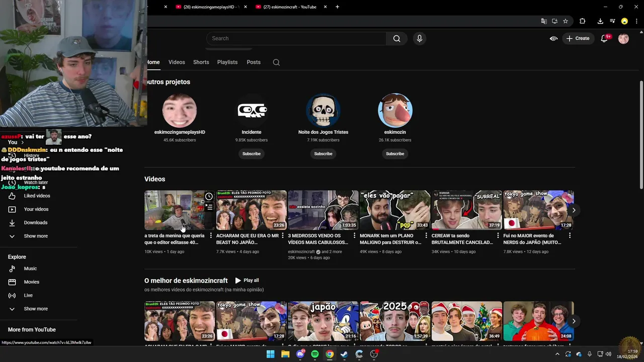Open Spotify from the taskbar
This screenshot has height=362, width=644.
[x=315, y=354]
